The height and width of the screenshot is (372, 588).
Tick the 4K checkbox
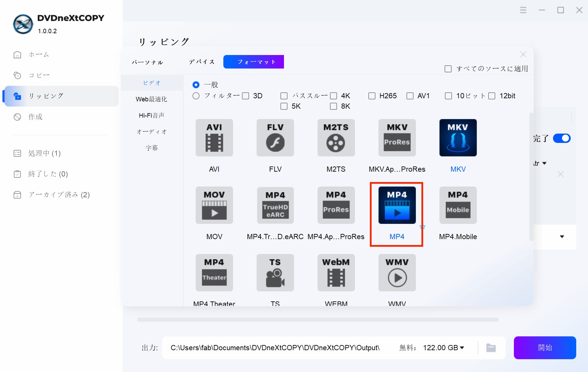pyautogui.click(x=333, y=96)
